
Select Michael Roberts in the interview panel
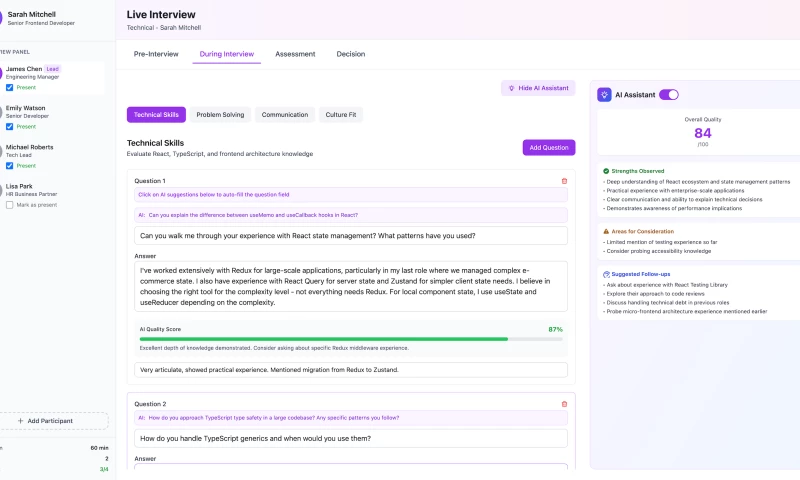coord(51,156)
